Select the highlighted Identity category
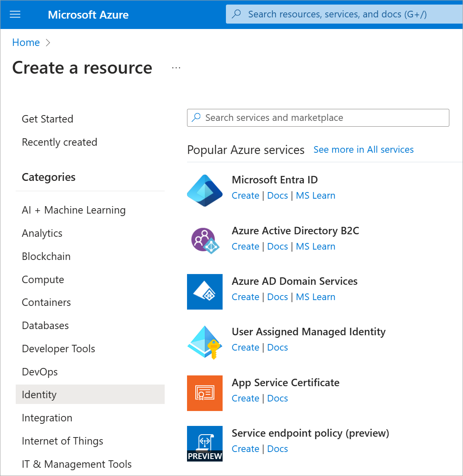Screen dimensions: 463x476 pos(90,394)
